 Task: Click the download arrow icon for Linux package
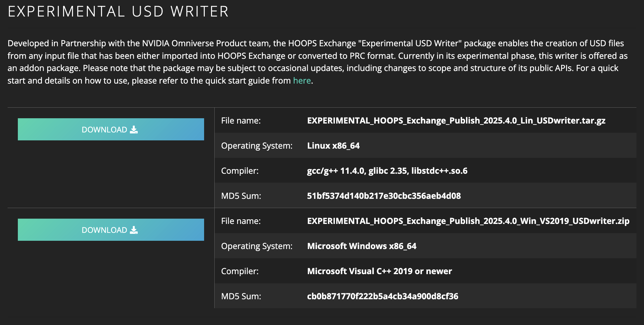coord(134,129)
